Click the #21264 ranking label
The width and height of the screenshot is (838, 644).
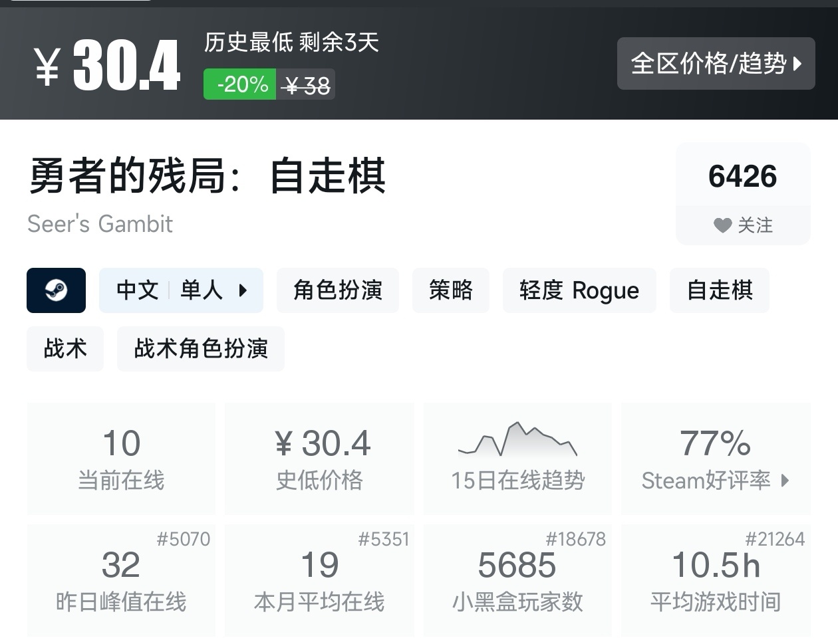pos(775,539)
